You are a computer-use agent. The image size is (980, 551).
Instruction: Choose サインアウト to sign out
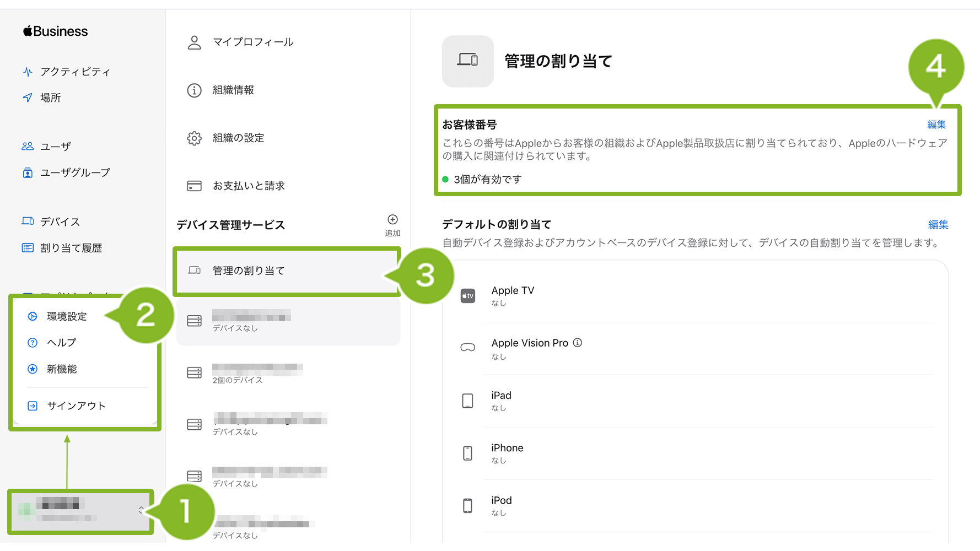tap(76, 406)
